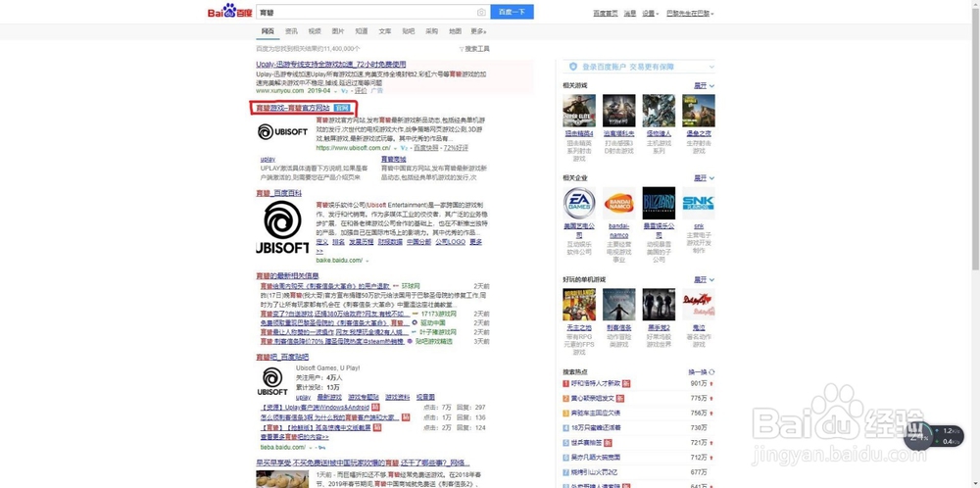980x488 pixels.
Task: Switch to the 图片 tab
Action: click(337, 31)
